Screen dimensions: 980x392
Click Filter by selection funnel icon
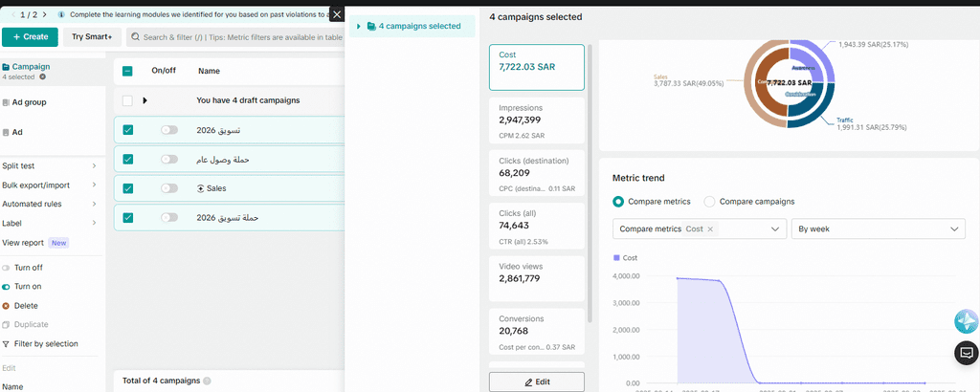tap(6, 344)
